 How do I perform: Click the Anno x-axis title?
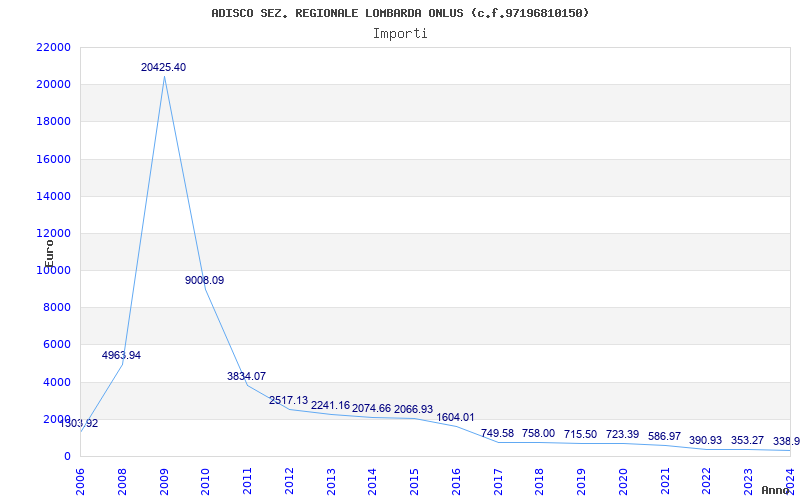tap(775, 490)
